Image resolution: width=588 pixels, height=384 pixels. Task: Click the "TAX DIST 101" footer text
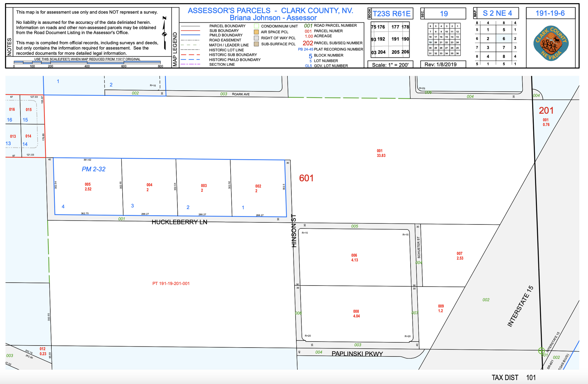coord(514,378)
